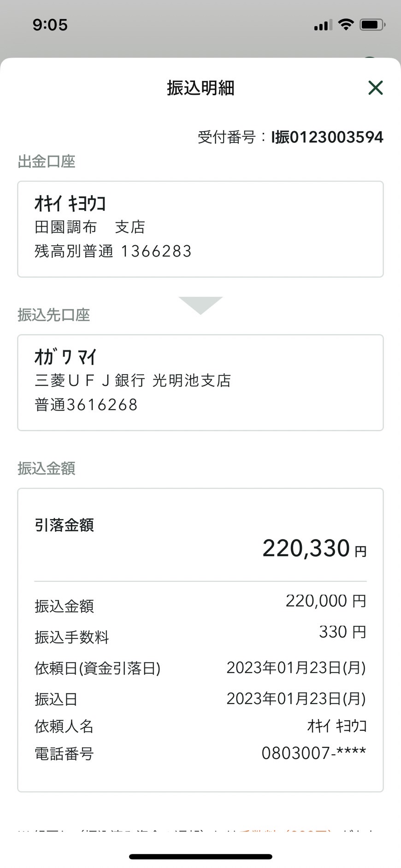Tap the home indicator bar at bottom
401x868 pixels.
pos(200,856)
